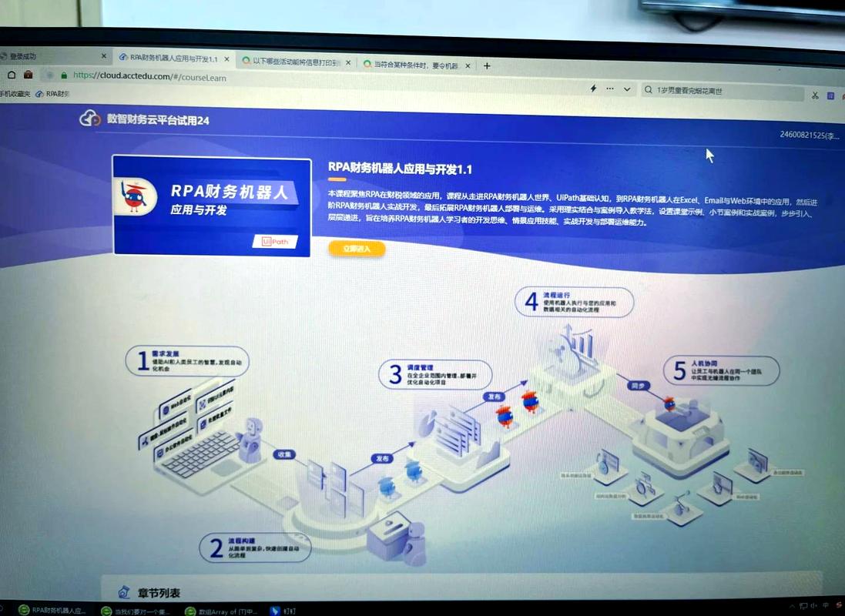Click the red Sogou input icon in system tray

(840, 606)
